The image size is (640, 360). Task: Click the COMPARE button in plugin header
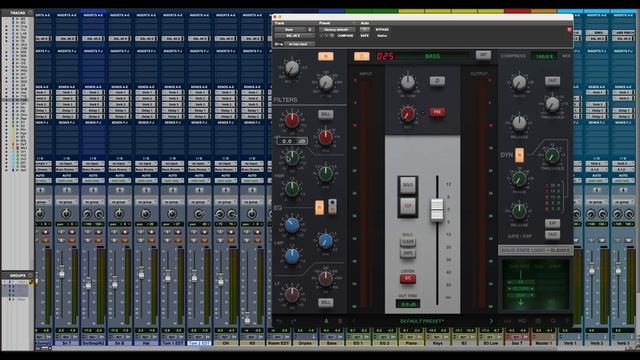tap(345, 36)
